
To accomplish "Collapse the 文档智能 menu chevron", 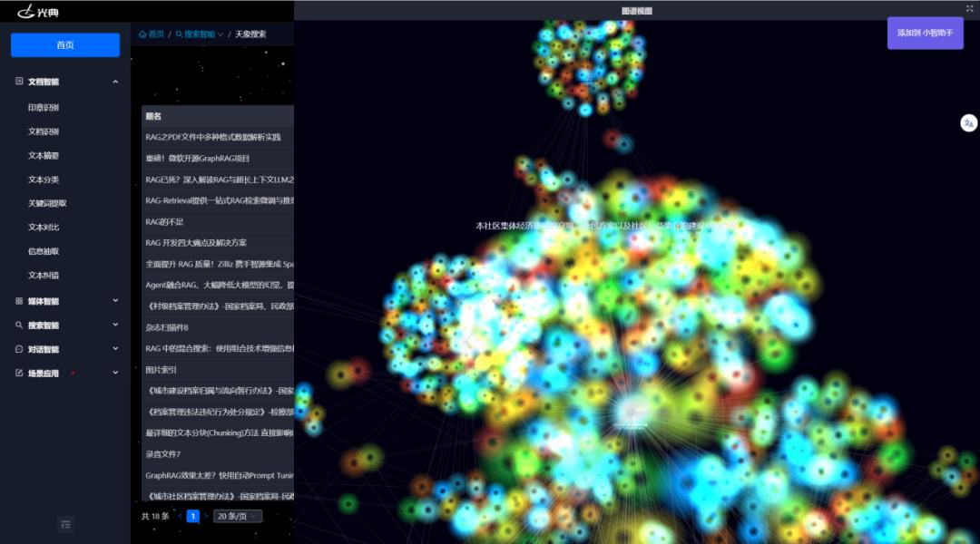I will 115,82.
